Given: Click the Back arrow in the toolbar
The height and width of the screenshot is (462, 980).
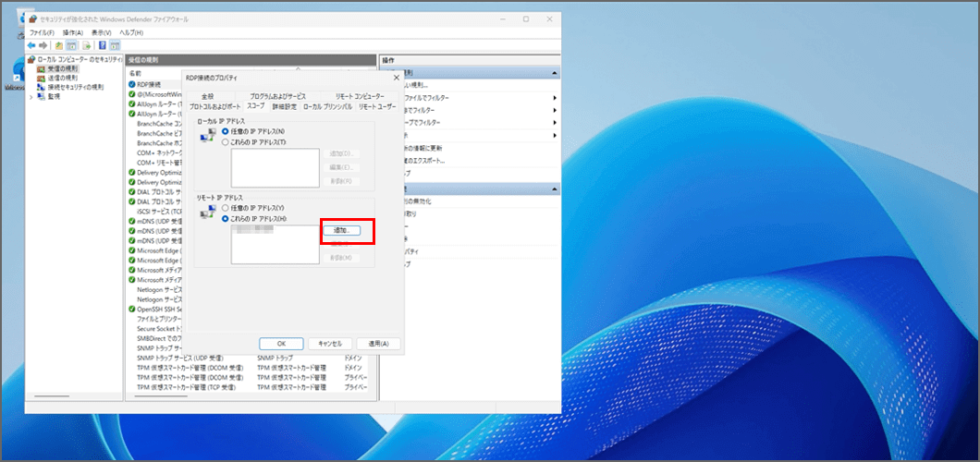Looking at the screenshot, I should coord(31,44).
